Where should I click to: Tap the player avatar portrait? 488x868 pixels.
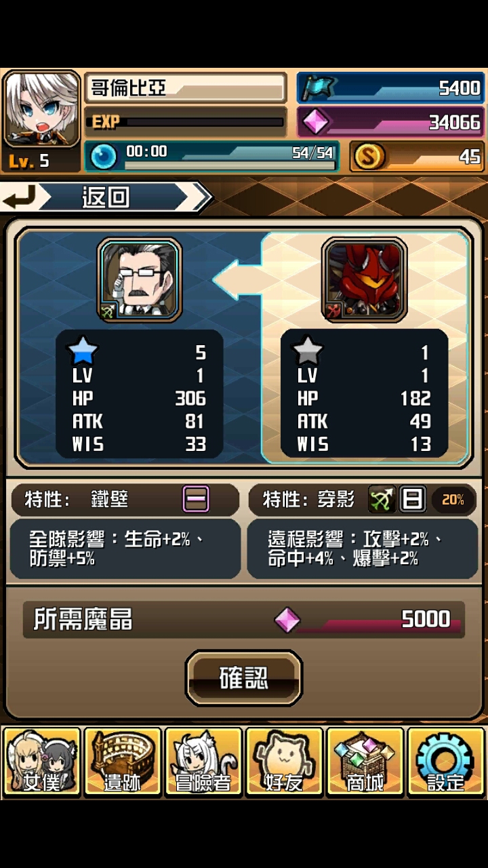click(x=41, y=110)
